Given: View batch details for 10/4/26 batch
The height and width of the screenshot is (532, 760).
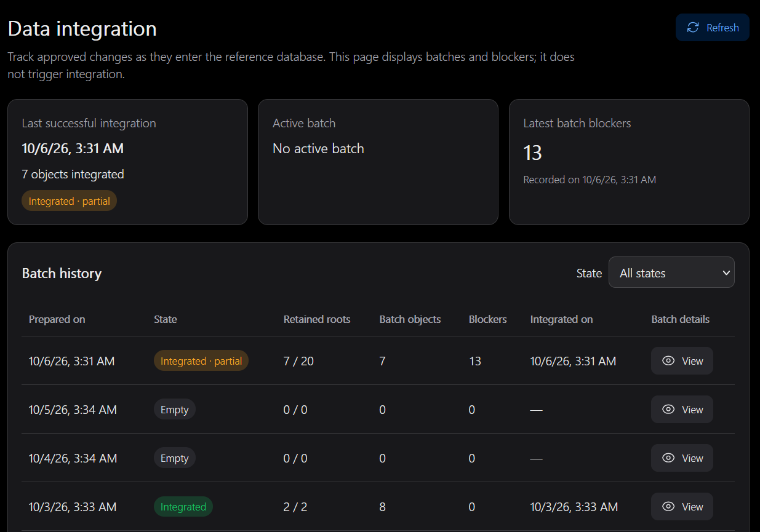Looking at the screenshot, I should (682, 458).
